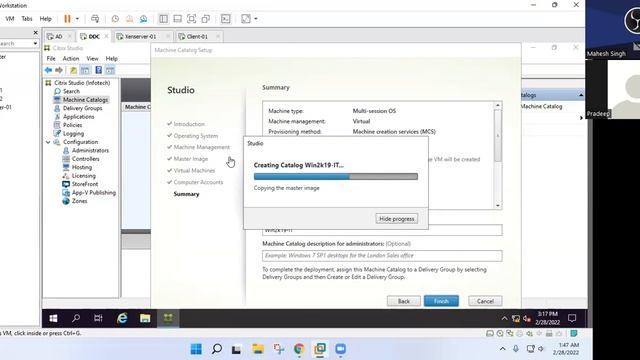
Task: Open the VM menu in VMware
Action: [x=10, y=19]
